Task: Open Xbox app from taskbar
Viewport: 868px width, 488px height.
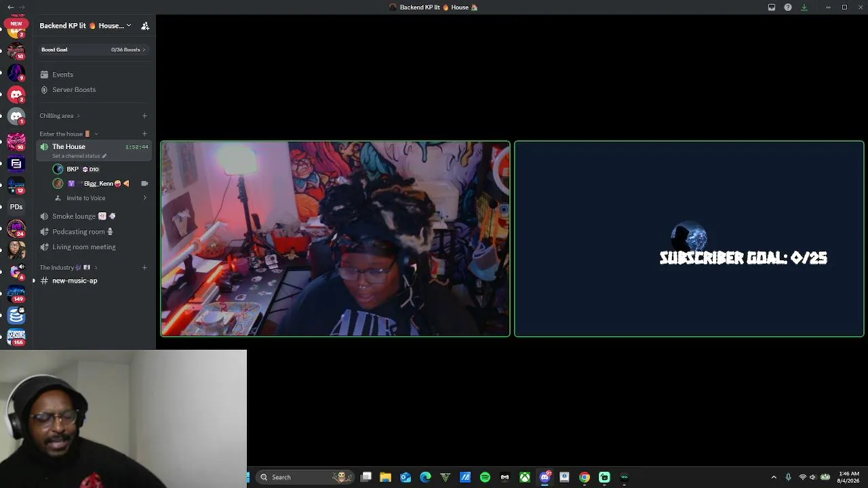Action: pyautogui.click(x=525, y=477)
